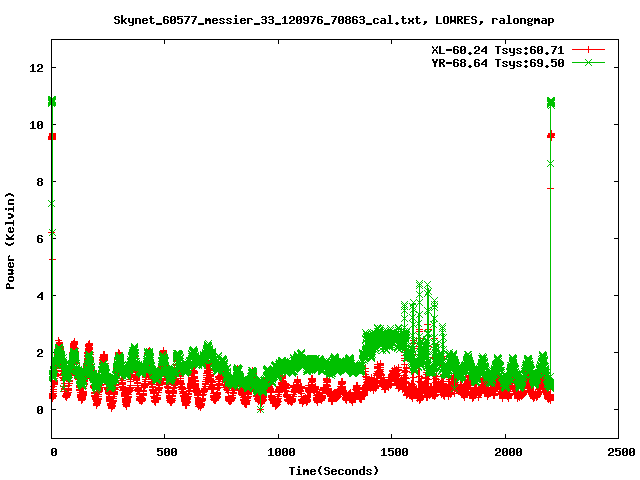Click the legend entry YR-68.64 Tsys:69.50

(x=498, y=63)
